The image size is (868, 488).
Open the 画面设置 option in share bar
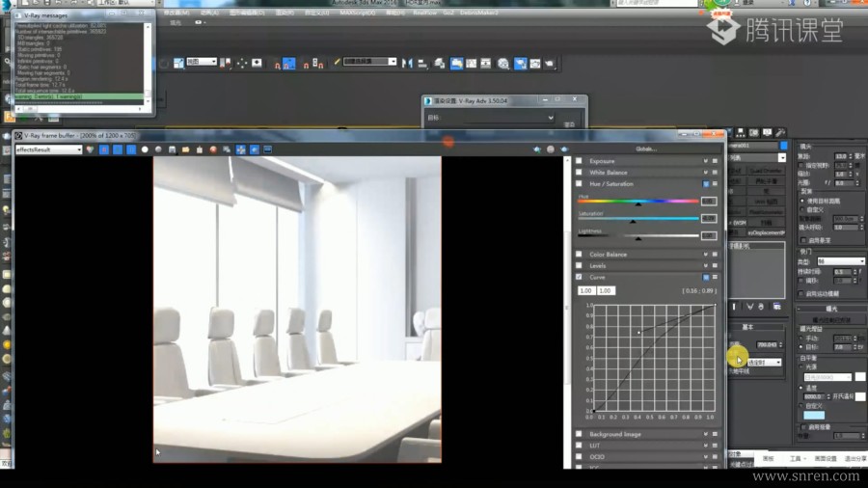(826, 459)
